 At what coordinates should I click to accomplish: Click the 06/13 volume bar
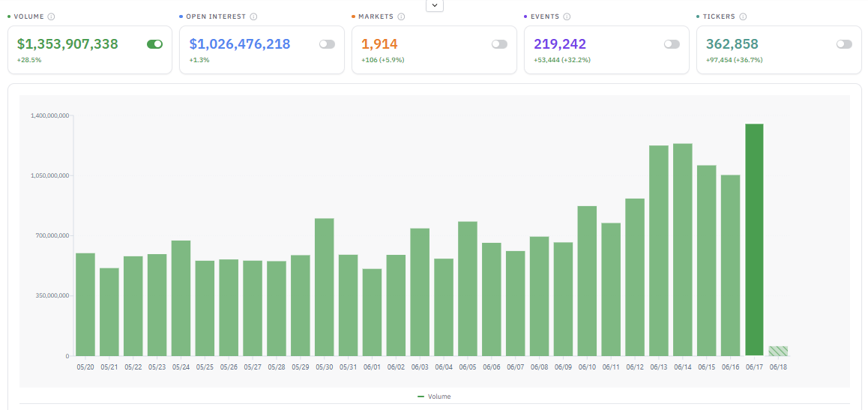(x=659, y=250)
